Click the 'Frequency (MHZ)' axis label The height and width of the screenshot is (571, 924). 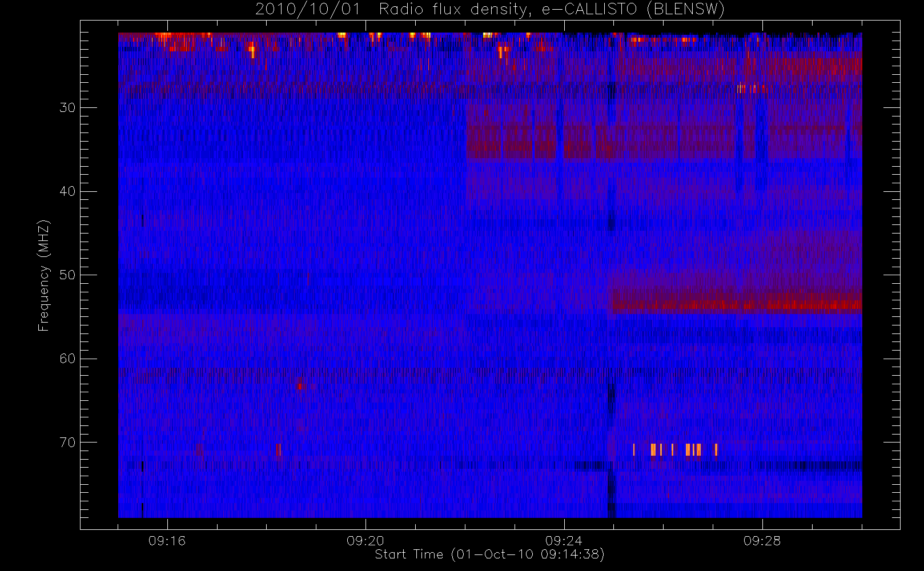click(43, 275)
